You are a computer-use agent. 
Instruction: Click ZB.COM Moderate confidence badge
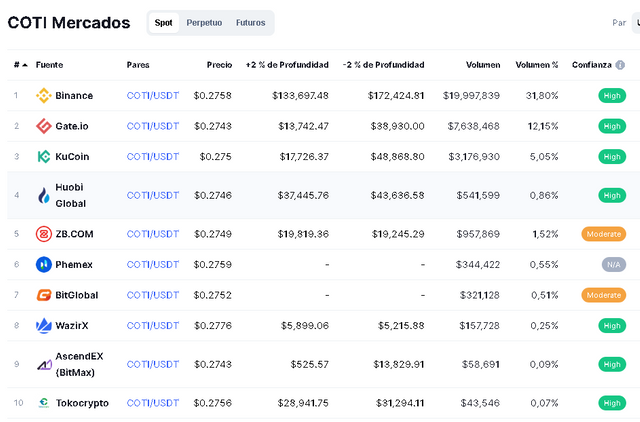click(604, 234)
